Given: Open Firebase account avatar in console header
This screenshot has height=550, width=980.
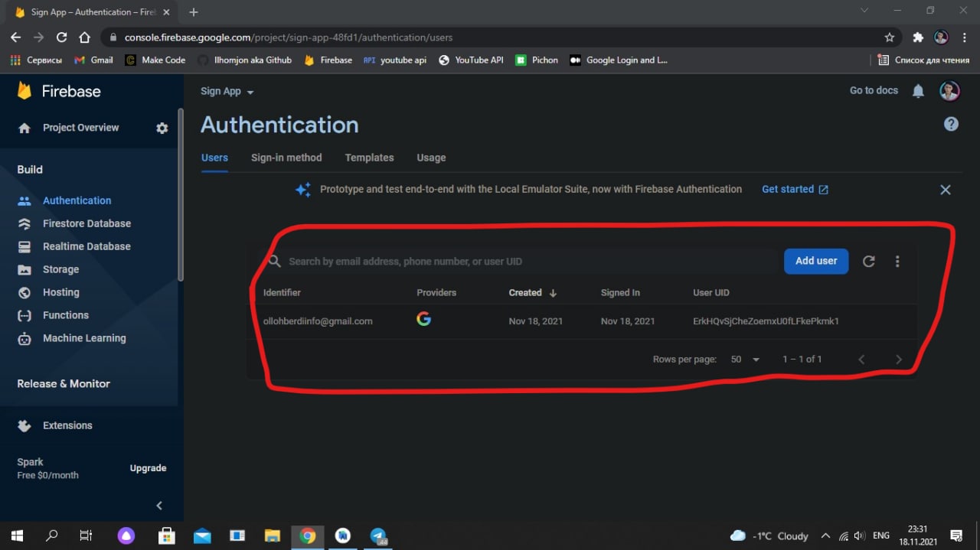Looking at the screenshot, I should (x=949, y=91).
